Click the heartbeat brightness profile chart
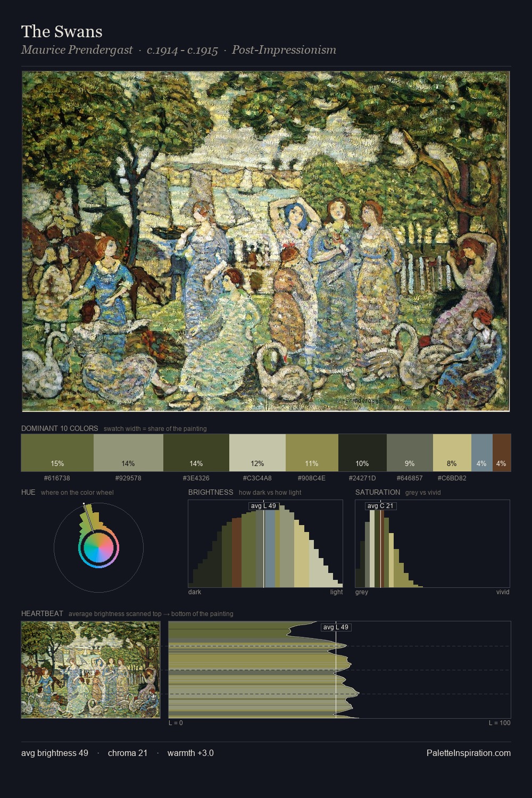Screen dimensions: 532x798 [339, 670]
